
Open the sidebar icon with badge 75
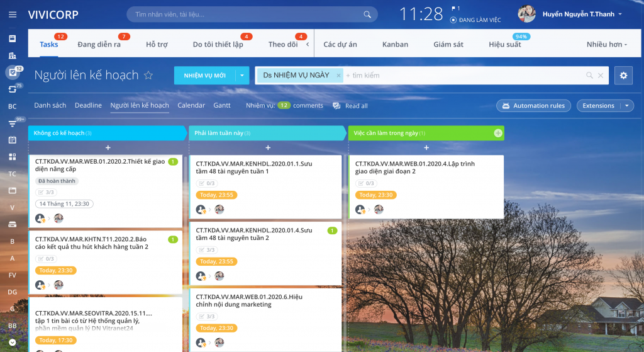13,89
